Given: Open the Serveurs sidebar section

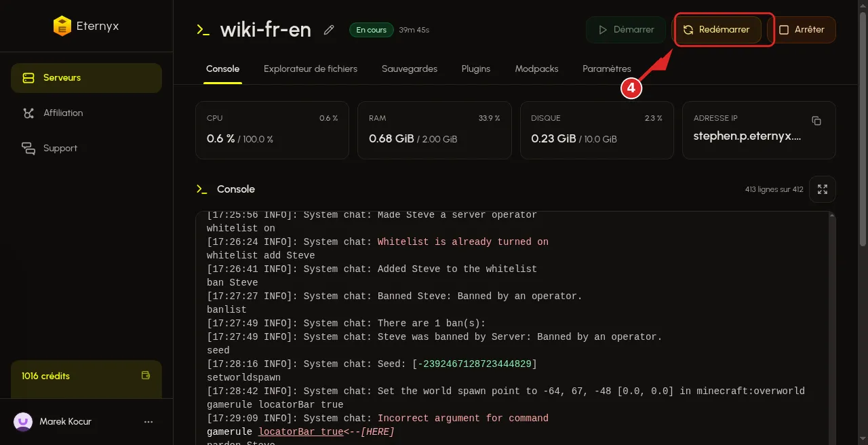Looking at the screenshot, I should [x=86, y=78].
